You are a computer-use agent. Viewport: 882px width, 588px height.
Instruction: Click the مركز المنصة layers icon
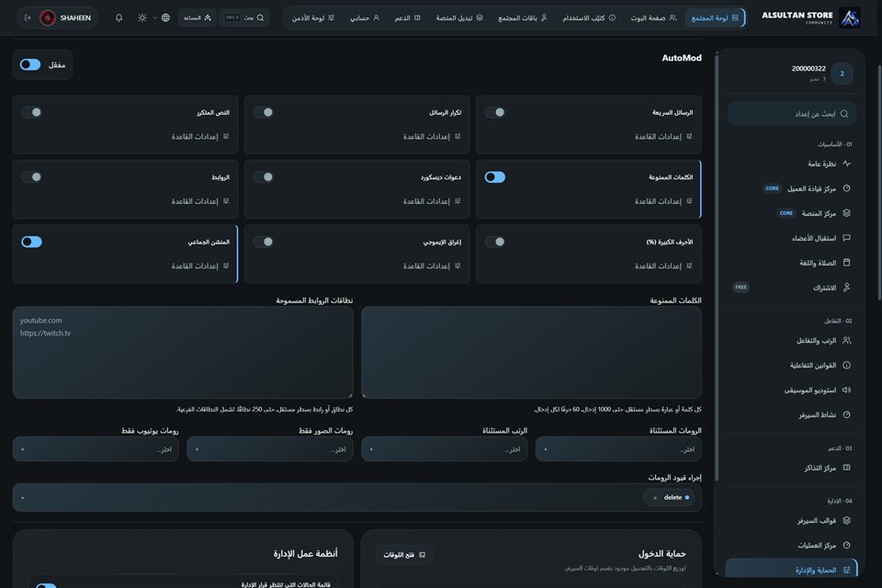pos(846,213)
